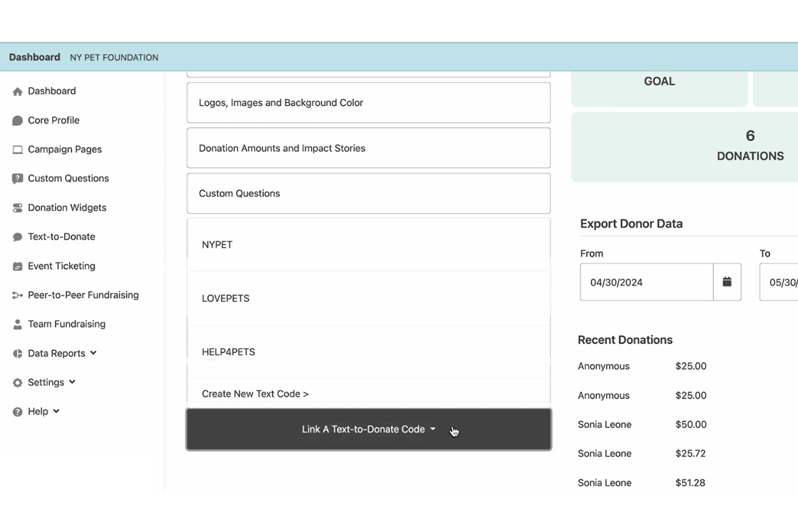The image size is (798, 532).
Task: Click the Sonia Leone $25.72 donation row
Action: point(642,453)
